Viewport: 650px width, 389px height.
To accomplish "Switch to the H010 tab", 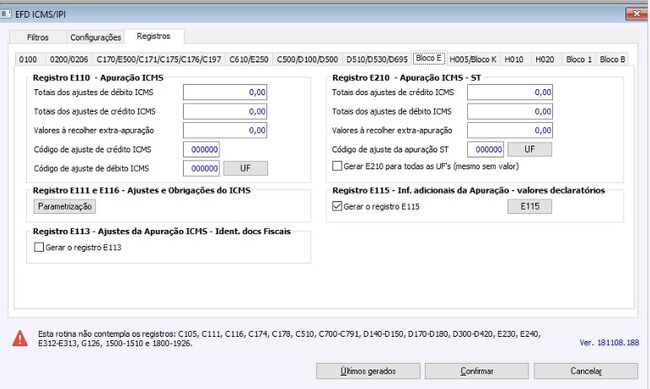I will pyautogui.click(x=514, y=59).
